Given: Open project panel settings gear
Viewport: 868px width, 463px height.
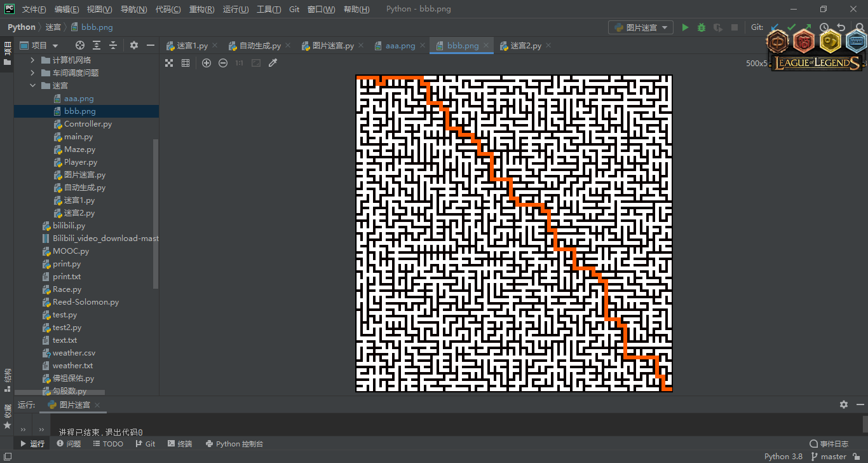Looking at the screenshot, I should (x=134, y=45).
